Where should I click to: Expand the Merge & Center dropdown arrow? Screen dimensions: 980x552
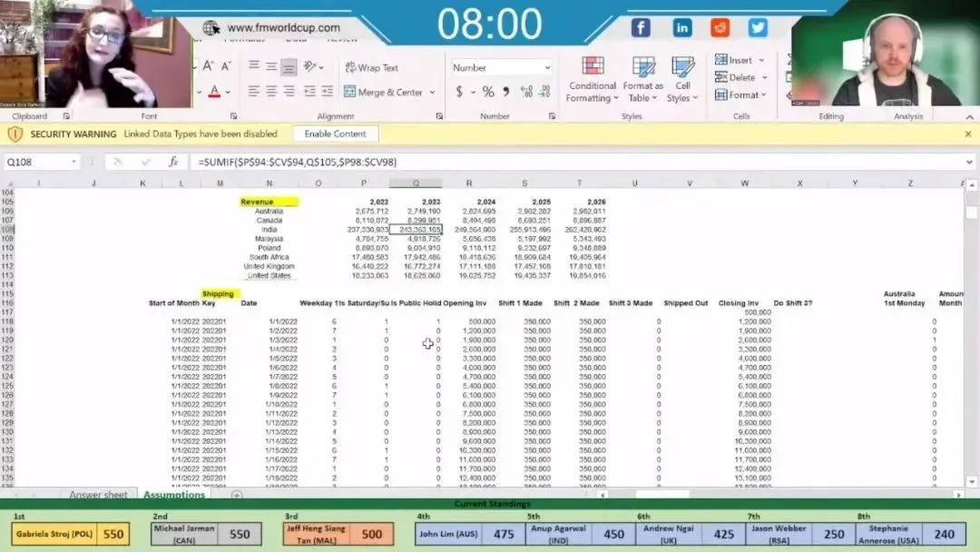(x=432, y=93)
